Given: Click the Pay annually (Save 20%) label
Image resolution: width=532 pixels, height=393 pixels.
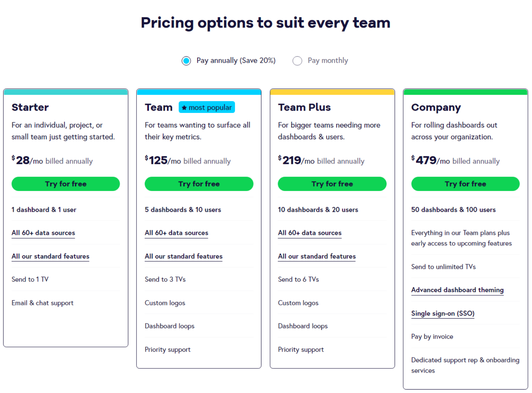Looking at the screenshot, I should tap(236, 60).
